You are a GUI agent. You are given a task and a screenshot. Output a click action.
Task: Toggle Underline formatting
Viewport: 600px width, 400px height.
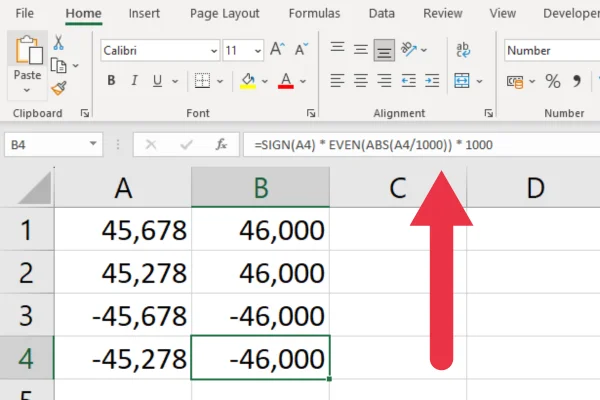(x=157, y=81)
